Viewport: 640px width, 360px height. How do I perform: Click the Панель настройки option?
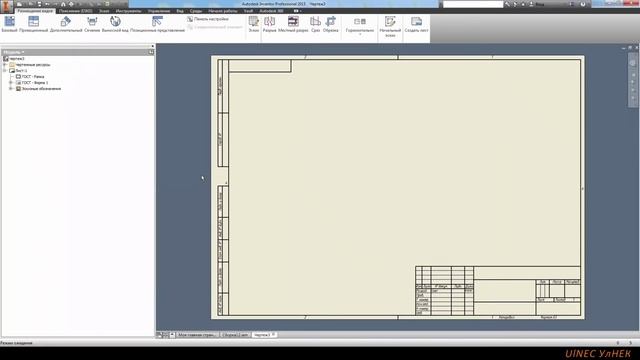(x=208, y=19)
